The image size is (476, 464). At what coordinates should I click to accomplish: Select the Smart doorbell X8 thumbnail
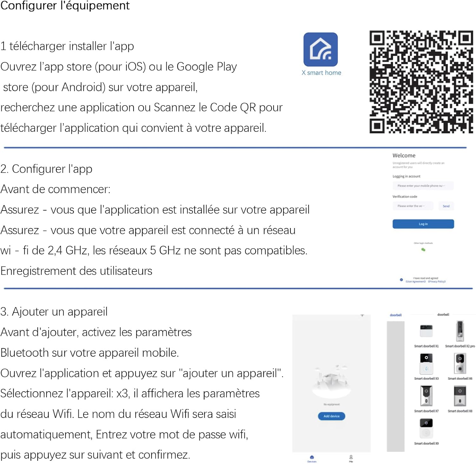coord(460,396)
